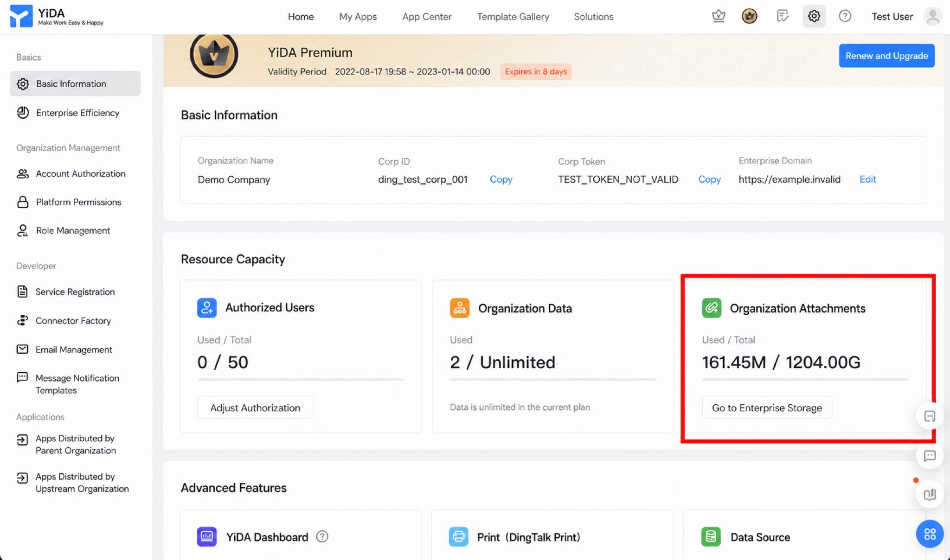Copy the Corp ID value
The width and height of the screenshot is (950, 560).
coord(501,179)
